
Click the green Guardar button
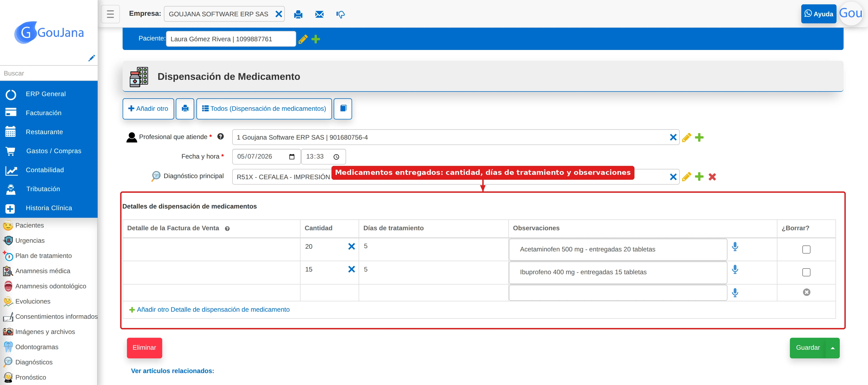pos(808,348)
